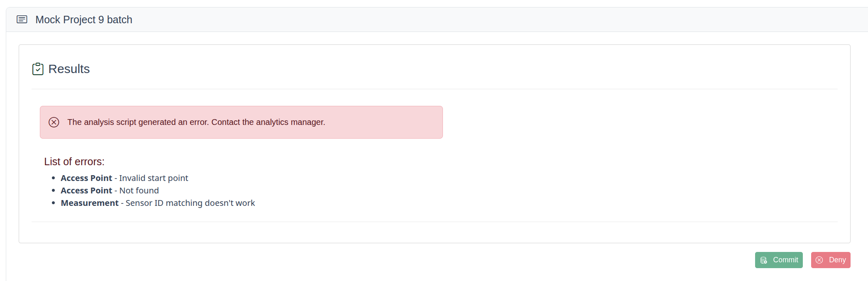Click the Results heading text
868x281 pixels.
click(x=69, y=69)
